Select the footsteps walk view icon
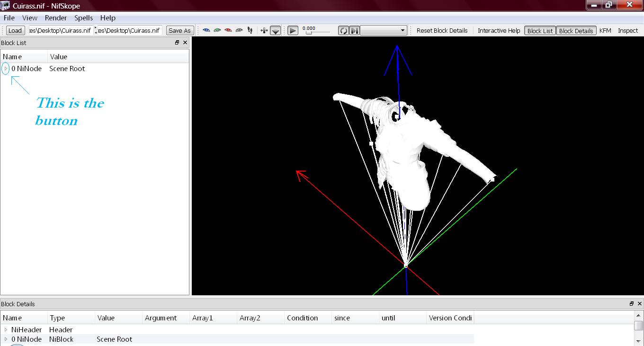Screen dimensions: 644x346 [250, 30]
